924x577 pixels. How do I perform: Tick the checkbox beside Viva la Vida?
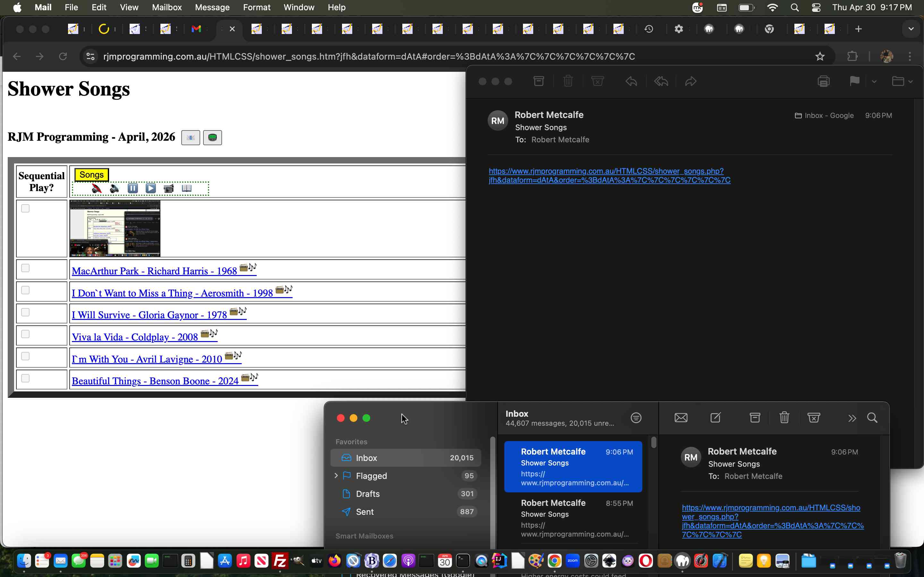[25, 334]
